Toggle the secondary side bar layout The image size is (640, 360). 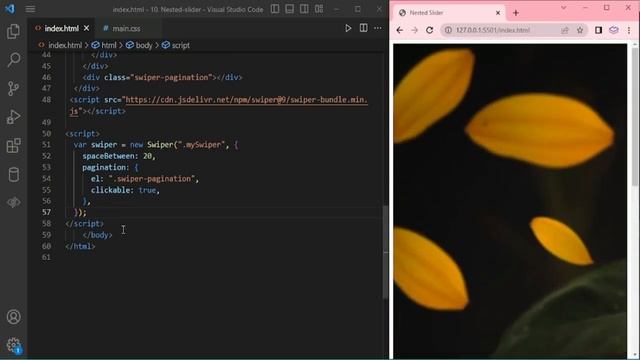click(x=304, y=9)
